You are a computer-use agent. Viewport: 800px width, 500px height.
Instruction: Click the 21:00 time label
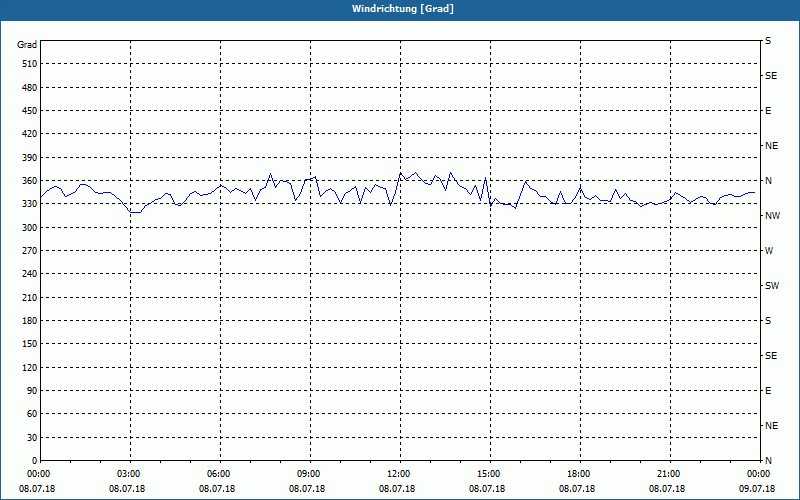pyautogui.click(x=670, y=474)
